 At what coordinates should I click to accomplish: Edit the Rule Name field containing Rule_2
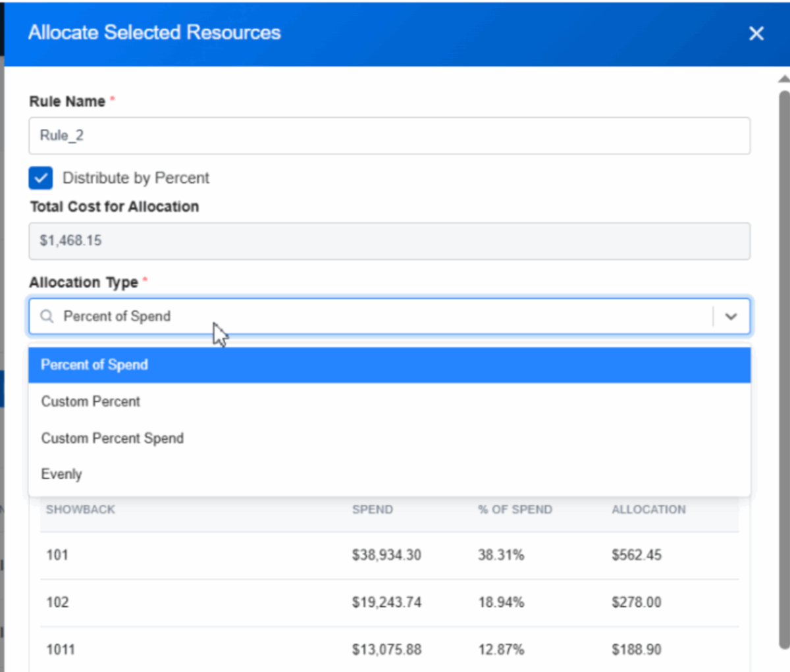point(389,136)
